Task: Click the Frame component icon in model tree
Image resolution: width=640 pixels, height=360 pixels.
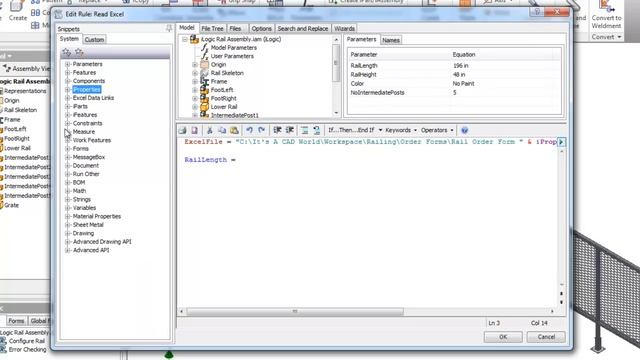Action: pyautogui.click(x=204, y=81)
